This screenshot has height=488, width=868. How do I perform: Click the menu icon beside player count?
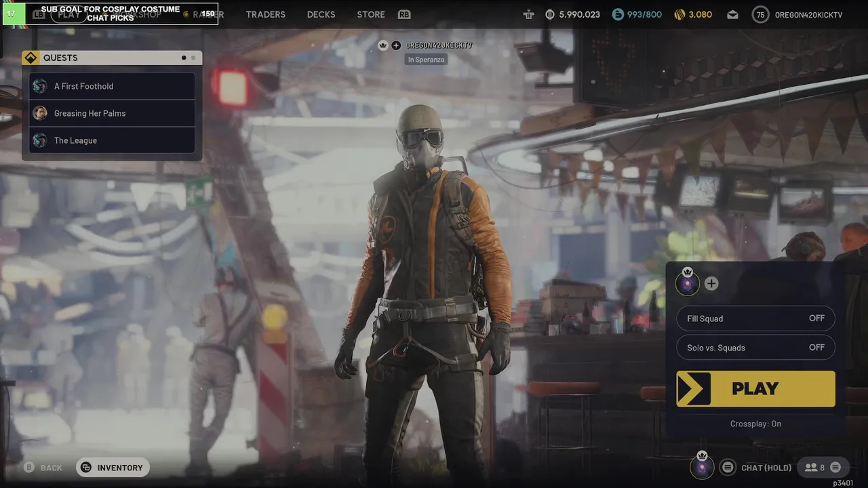[835, 467]
